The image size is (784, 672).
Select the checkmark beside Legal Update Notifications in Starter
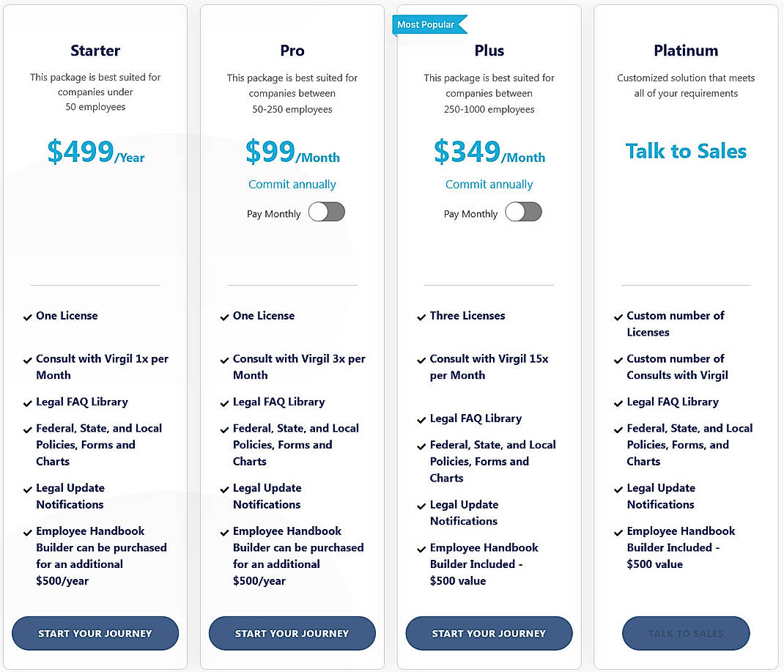tap(27, 489)
